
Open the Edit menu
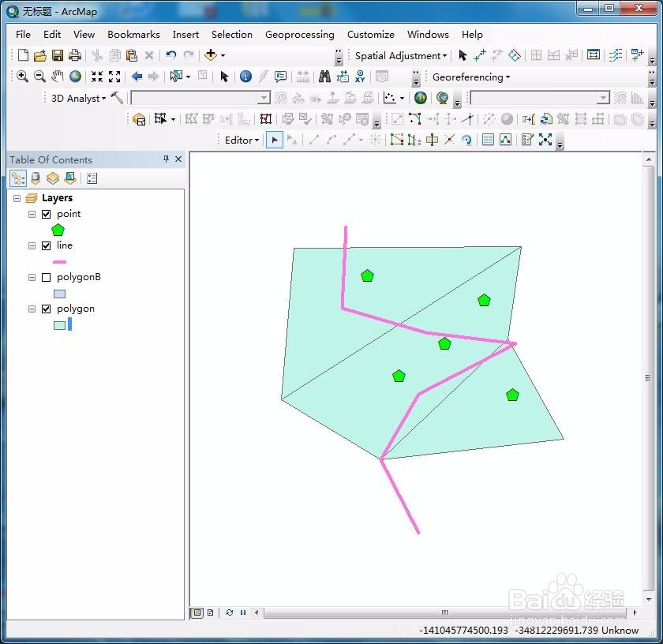[52, 34]
